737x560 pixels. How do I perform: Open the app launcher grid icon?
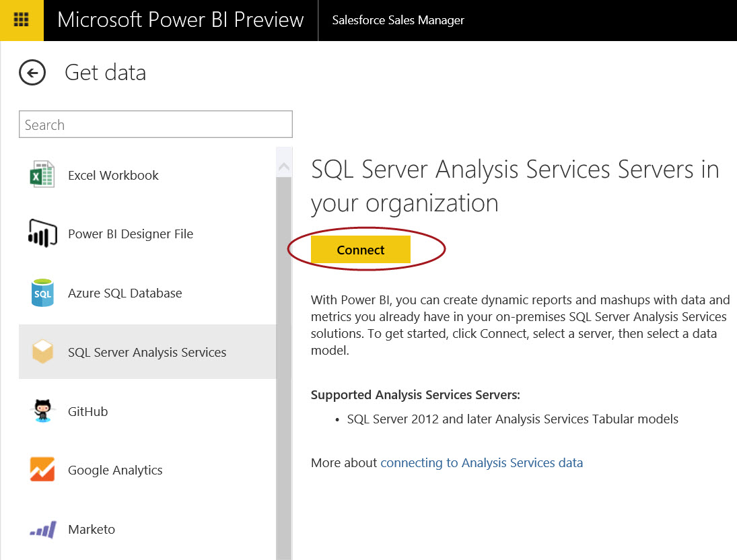coord(22,20)
